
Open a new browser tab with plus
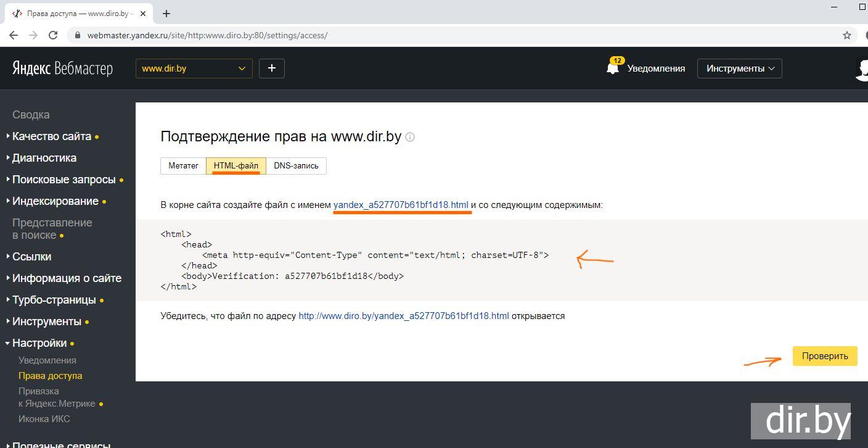pyautogui.click(x=166, y=13)
